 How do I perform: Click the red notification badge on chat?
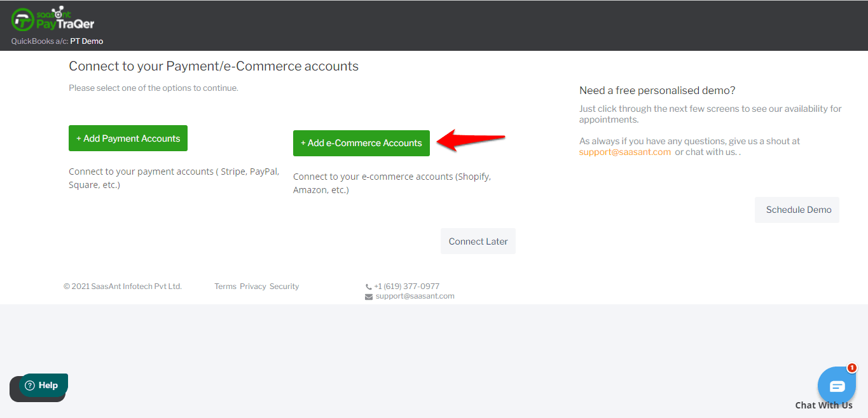851,368
